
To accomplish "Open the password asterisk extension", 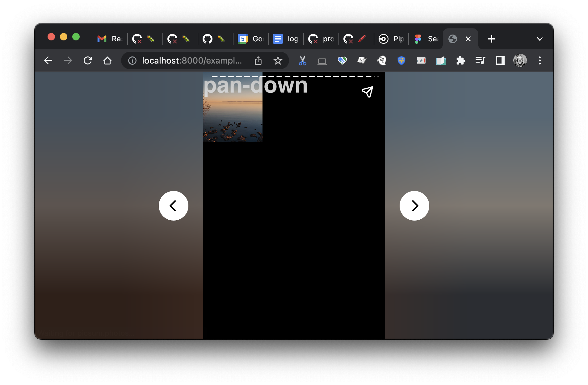I will pos(421,61).
